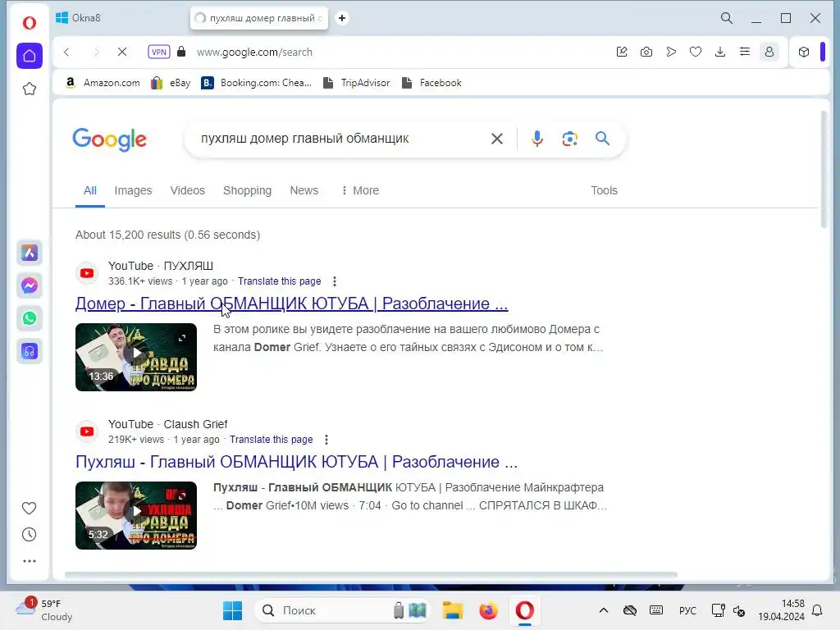Open sidebar setup three-dots menu
This screenshot has height=630, width=840.
pyautogui.click(x=30, y=561)
